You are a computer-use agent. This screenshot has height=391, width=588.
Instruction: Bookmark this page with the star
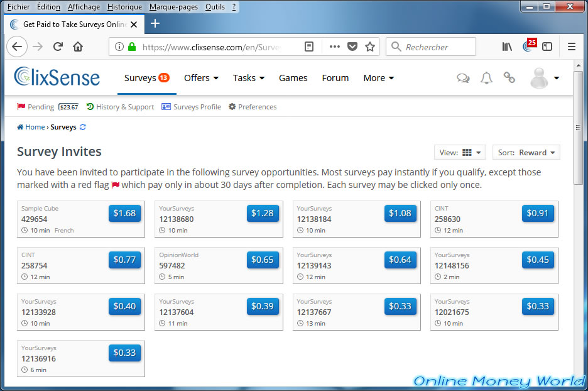[x=370, y=47]
